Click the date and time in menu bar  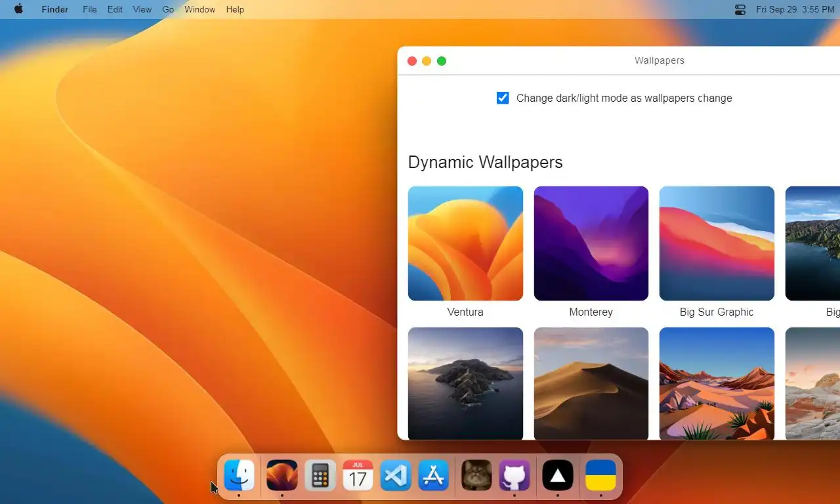tap(795, 9)
